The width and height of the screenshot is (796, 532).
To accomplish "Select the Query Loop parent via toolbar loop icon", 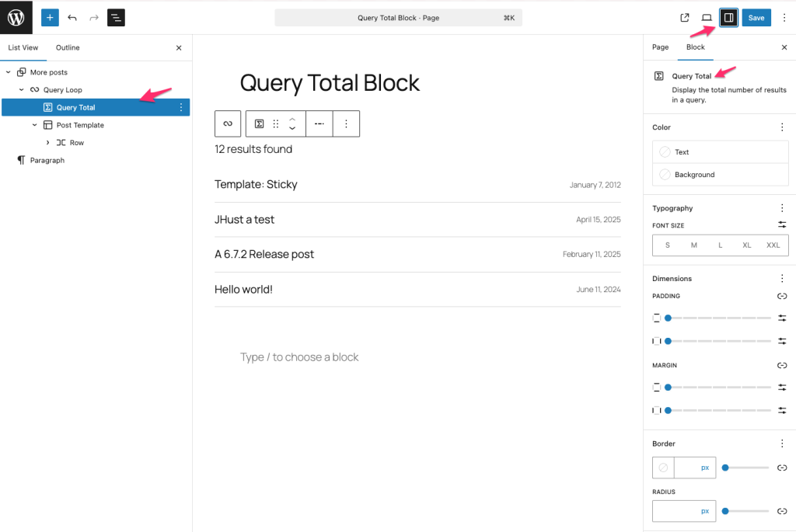I will (227, 123).
